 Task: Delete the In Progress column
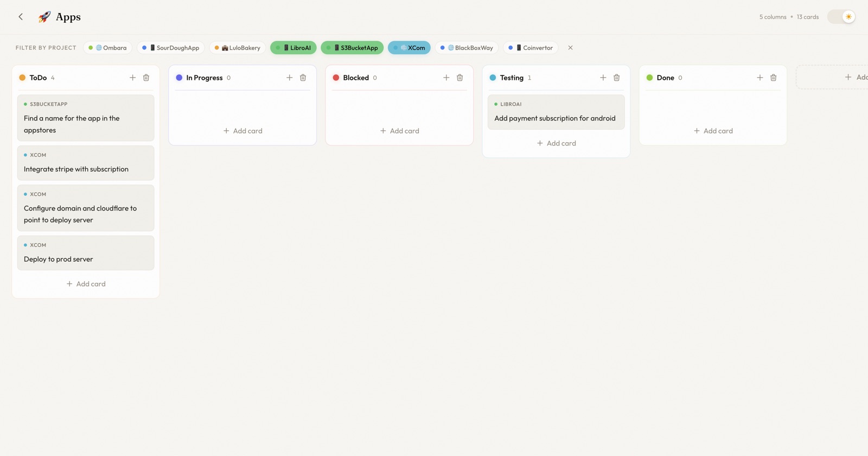pos(303,78)
